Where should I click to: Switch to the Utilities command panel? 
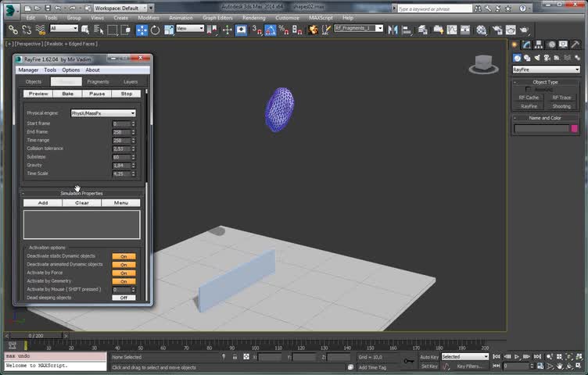pos(575,45)
